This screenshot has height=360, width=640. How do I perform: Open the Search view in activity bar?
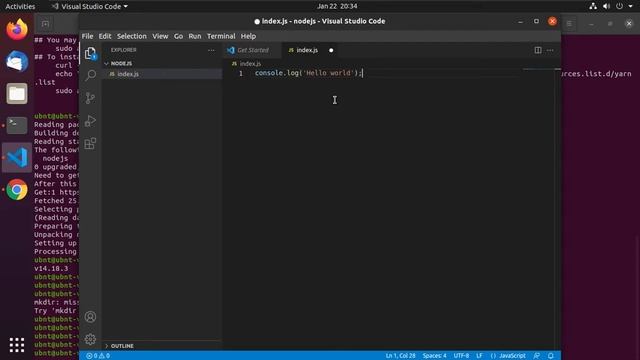90,75
